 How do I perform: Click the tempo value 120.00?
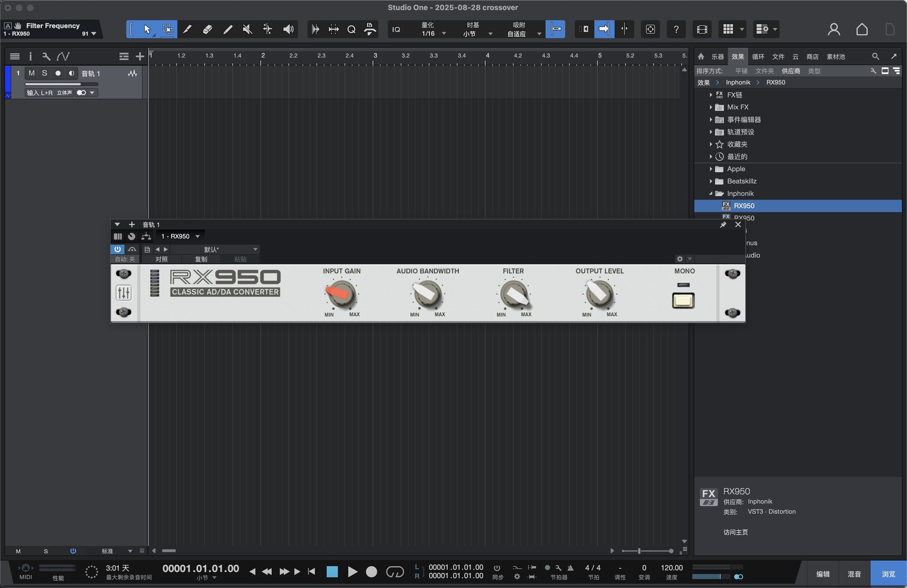point(671,568)
